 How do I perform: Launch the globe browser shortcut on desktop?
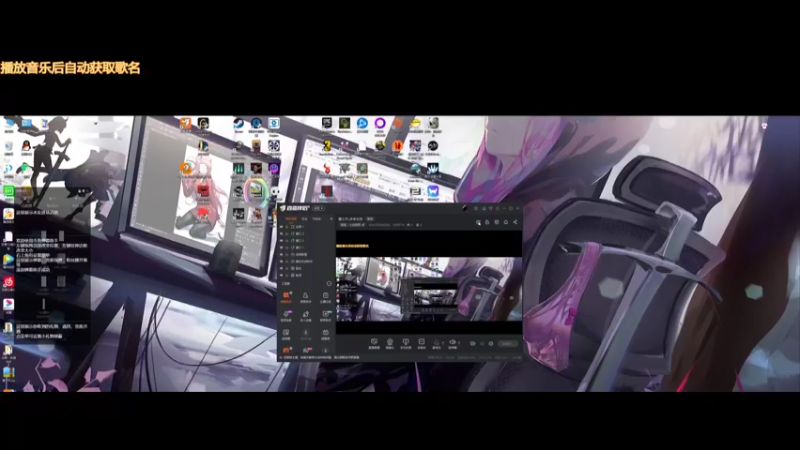coord(415,168)
